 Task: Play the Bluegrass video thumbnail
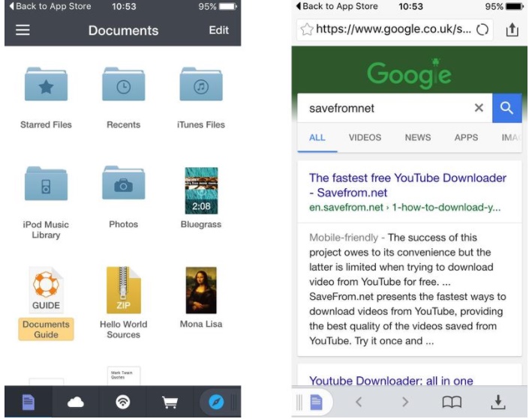[x=201, y=190]
